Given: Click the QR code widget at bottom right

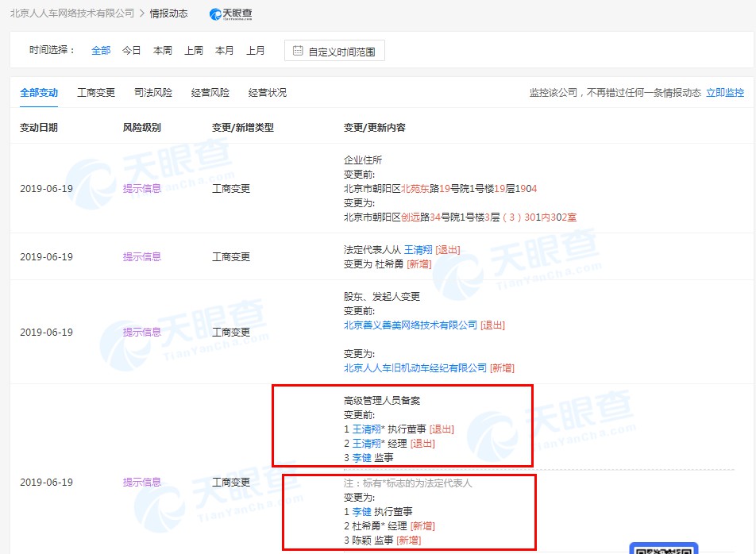Looking at the screenshot, I should pos(664,548).
